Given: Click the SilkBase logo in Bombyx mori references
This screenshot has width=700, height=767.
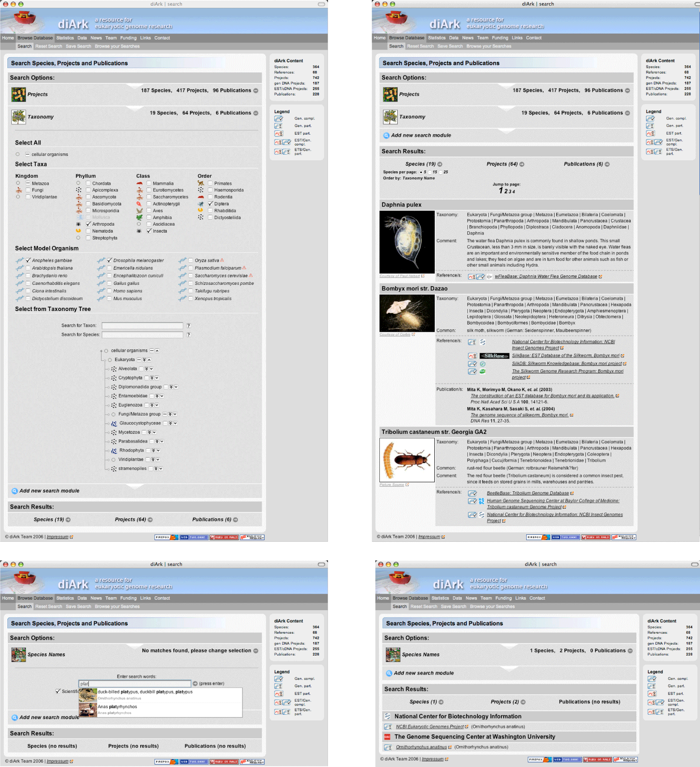Looking at the screenshot, I should [x=494, y=356].
